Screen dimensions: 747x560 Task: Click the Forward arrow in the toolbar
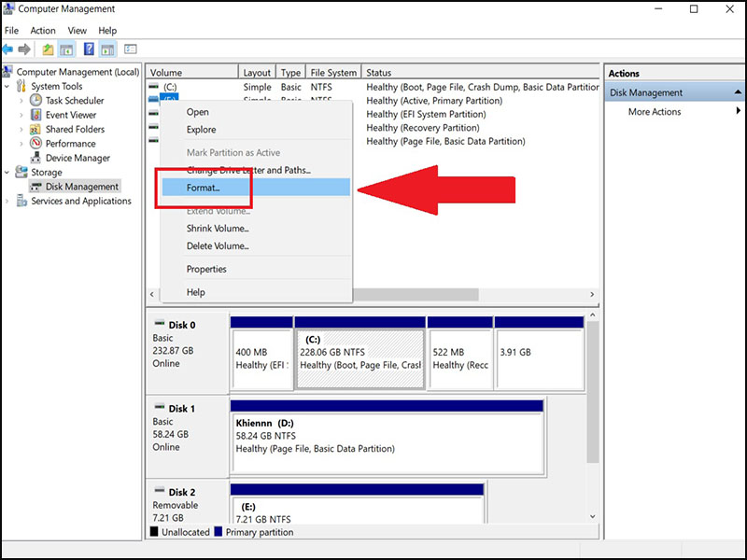pos(23,49)
